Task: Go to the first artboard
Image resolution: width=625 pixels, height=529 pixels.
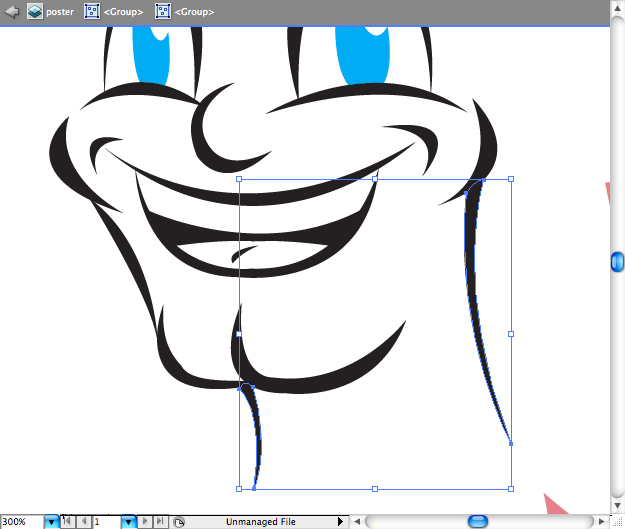Action: coord(67,521)
